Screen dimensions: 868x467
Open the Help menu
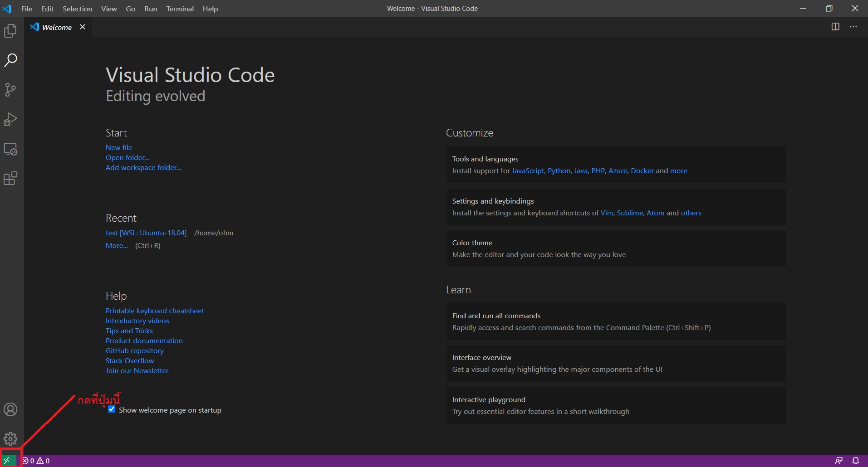(x=210, y=9)
